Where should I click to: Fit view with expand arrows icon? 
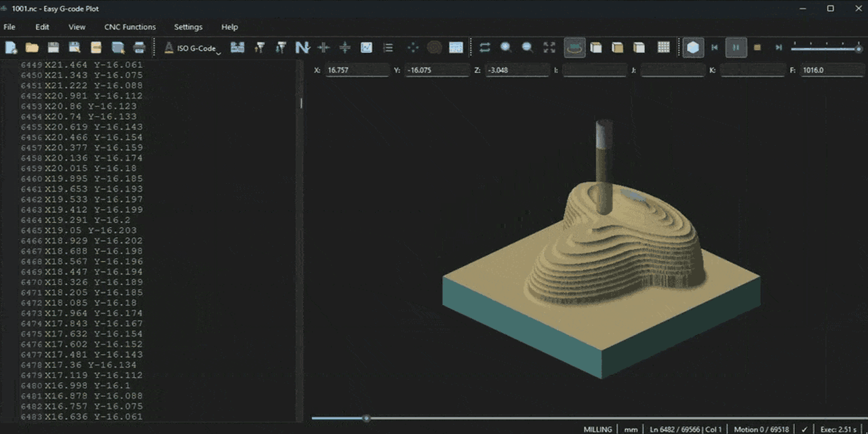549,47
